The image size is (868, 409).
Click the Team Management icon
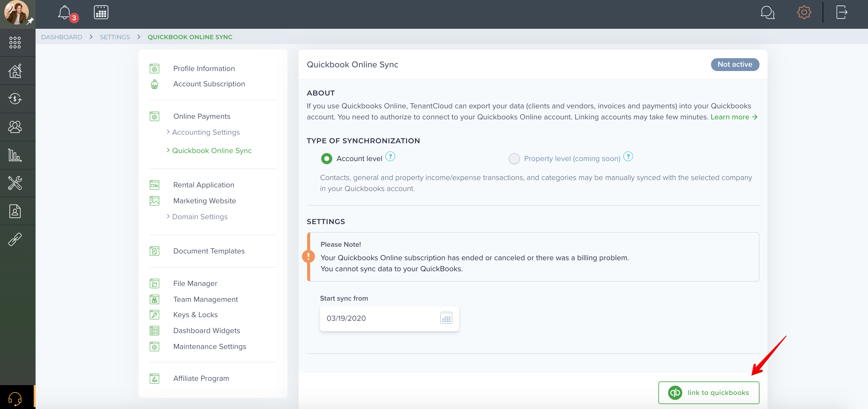[x=154, y=300]
